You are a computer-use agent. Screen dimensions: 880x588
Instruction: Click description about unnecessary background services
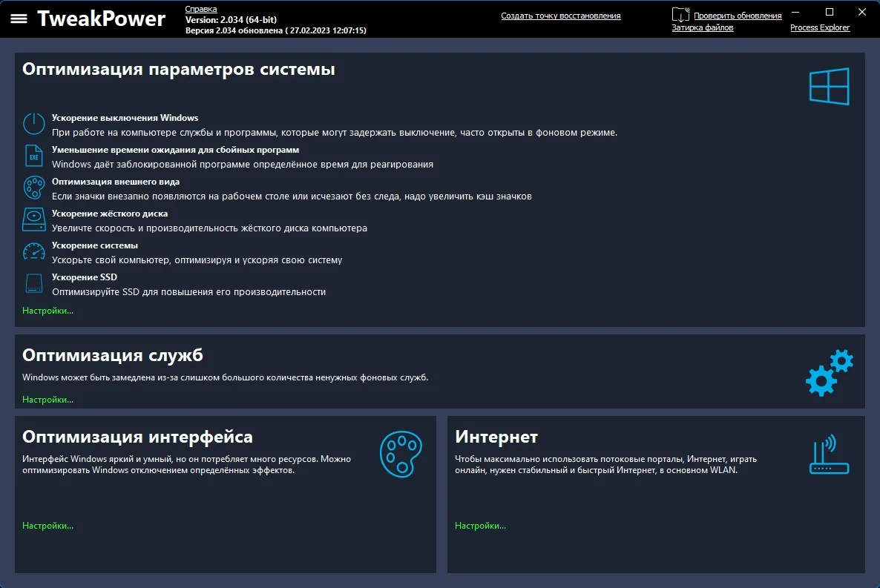click(x=225, y=377)
